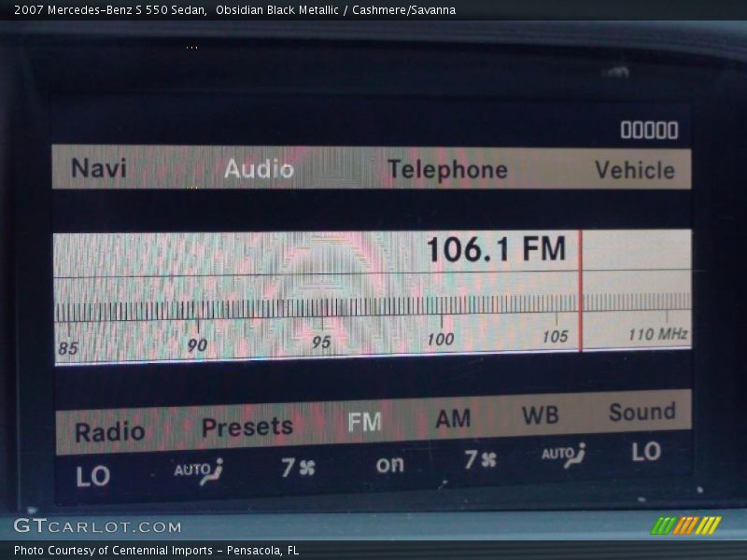Select the right AUTO airflow distribution icon
Screen dimensions: 747x560
(x=563, y=455)
